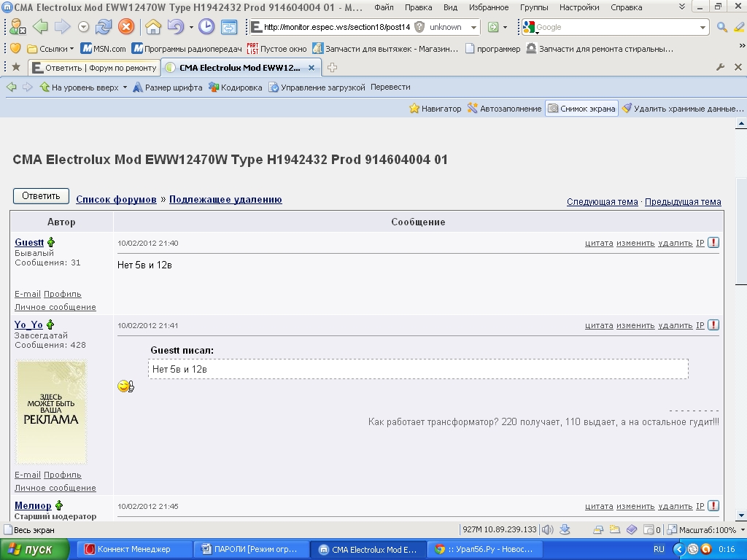Expand the Масштаб 100% zoom dropdown
Image resolution: width=747 pixels, height=560 pixels.
coord(743,530)
